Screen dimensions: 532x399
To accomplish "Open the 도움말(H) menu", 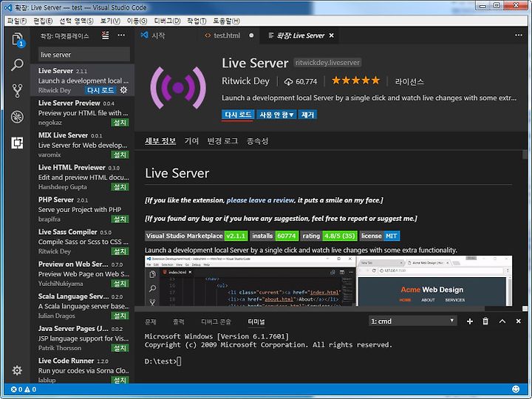I will pos(226,21).
